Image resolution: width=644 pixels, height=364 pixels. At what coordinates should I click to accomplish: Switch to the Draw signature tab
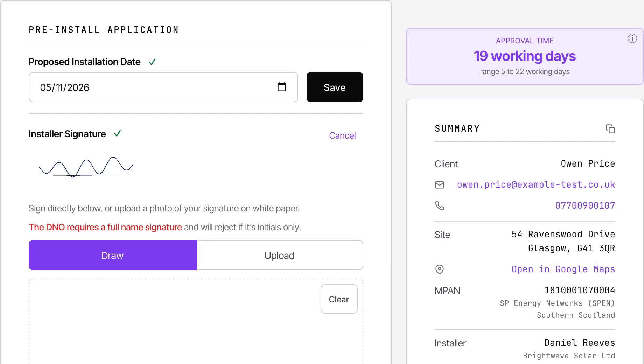113,255
